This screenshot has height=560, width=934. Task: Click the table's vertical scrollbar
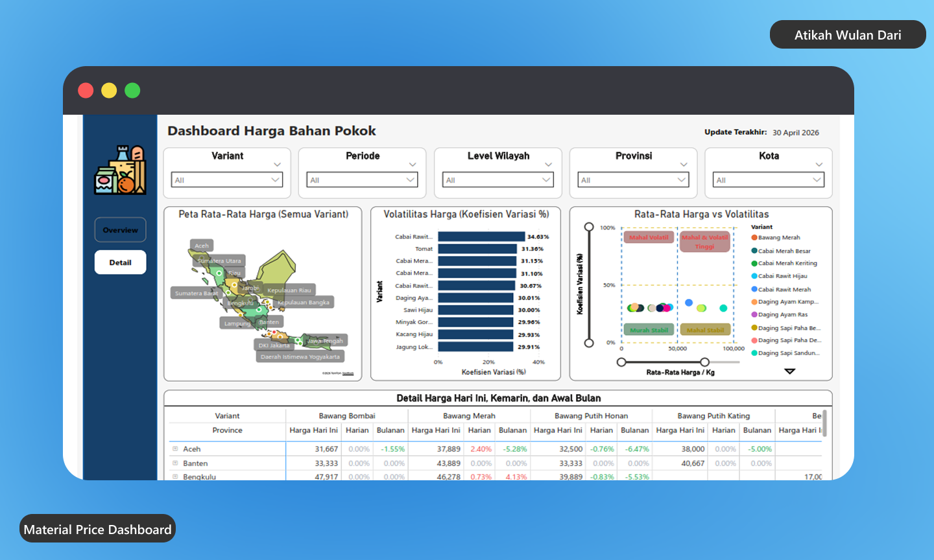[824, 423]
